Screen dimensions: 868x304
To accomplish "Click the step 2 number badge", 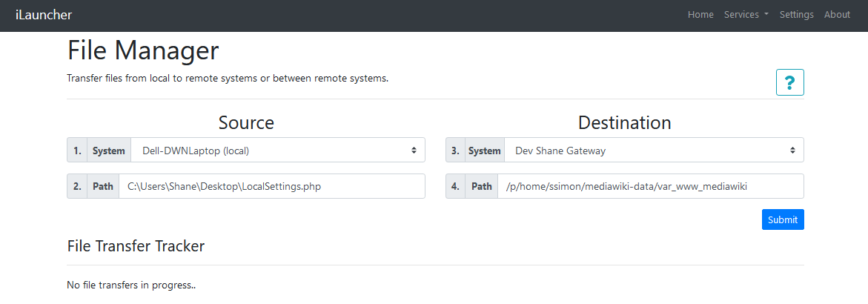I will 77,187.
